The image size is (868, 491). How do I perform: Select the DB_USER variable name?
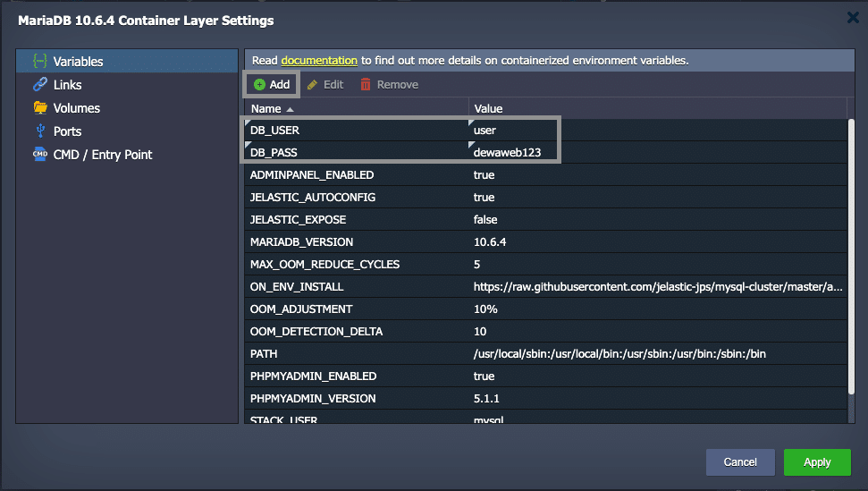[274, 130]
